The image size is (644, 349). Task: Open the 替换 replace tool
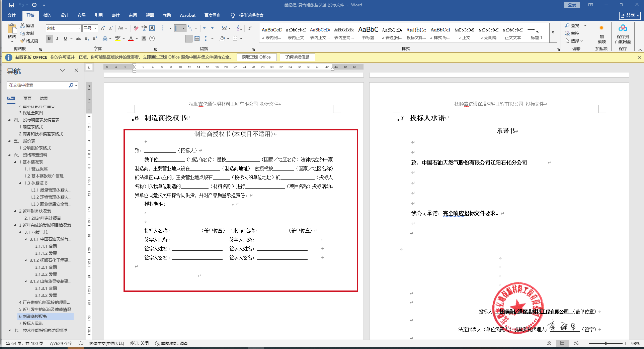click(x=572, y=33)
